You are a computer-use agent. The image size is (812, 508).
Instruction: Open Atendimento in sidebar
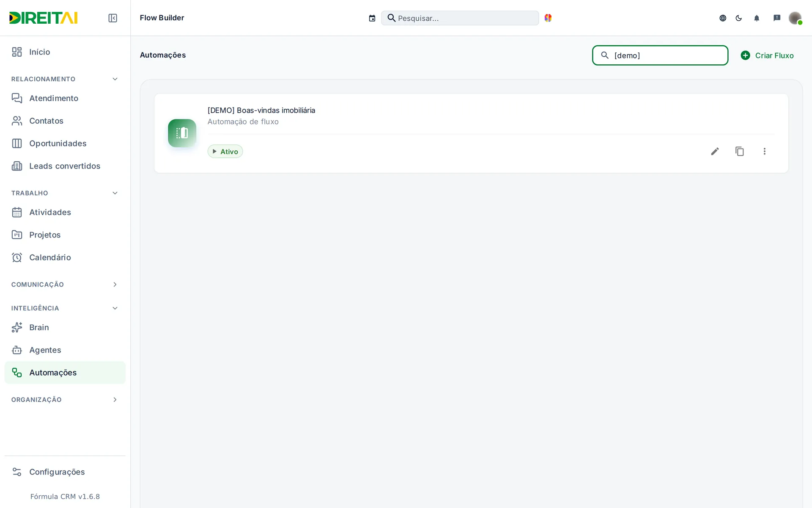(x=65, y=98)
